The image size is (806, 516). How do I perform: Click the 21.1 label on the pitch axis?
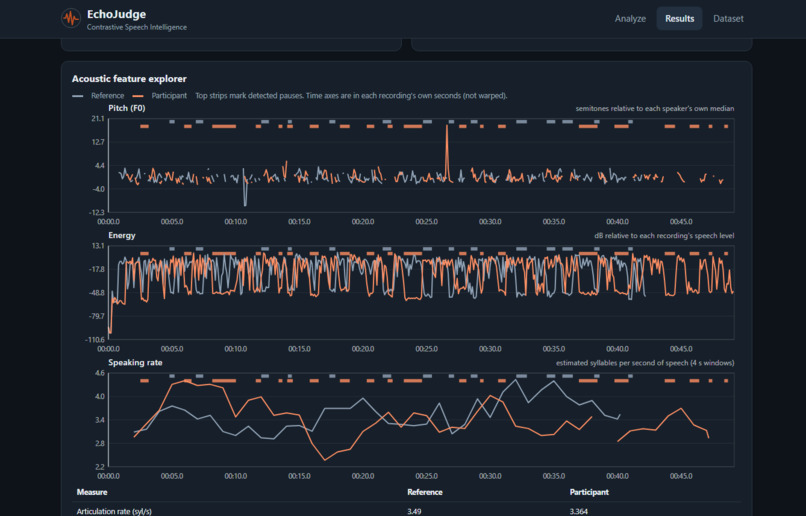98,119
